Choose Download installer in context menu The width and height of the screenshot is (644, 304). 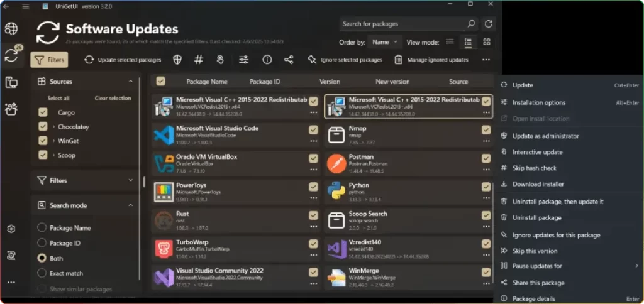570,184
